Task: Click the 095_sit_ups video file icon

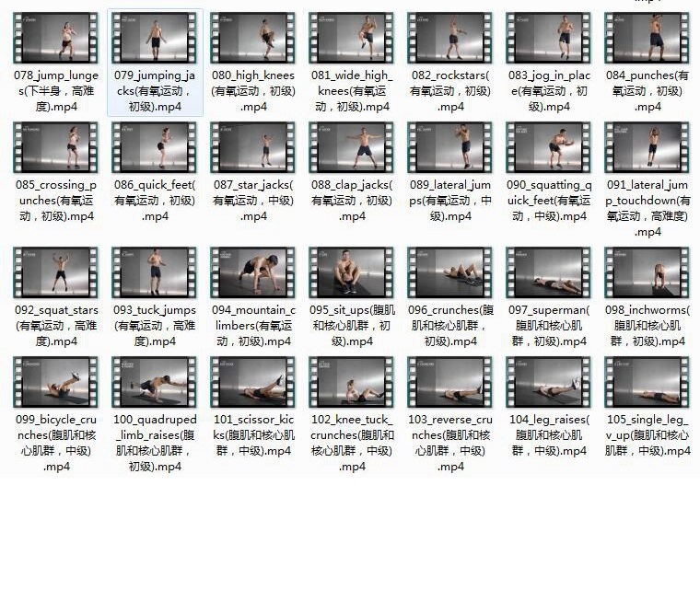Action: [x=352, y=273]
